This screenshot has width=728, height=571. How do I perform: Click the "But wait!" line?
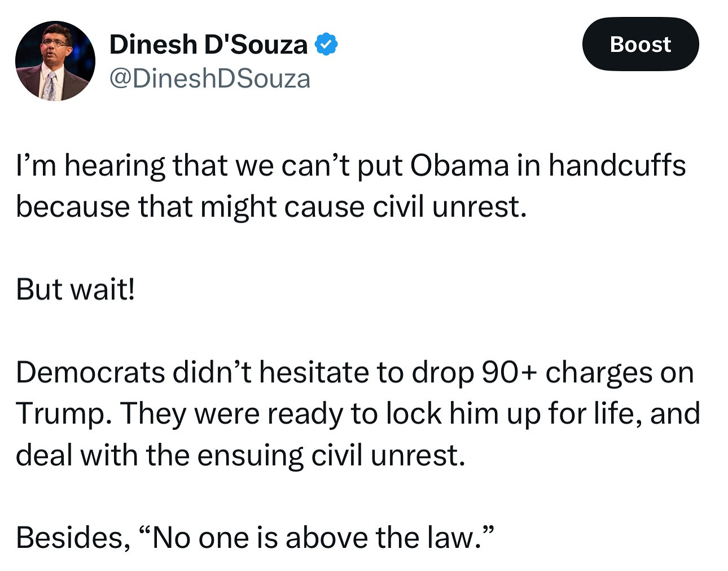point(76,289)
